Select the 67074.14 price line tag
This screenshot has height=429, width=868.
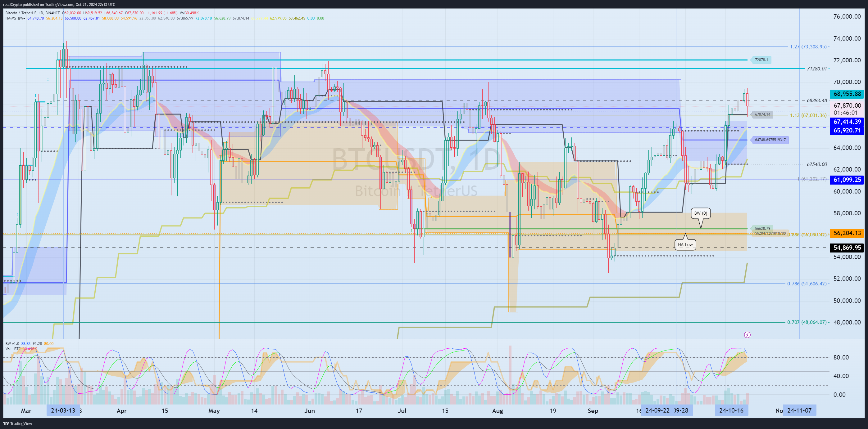click(x=762, y=114)
